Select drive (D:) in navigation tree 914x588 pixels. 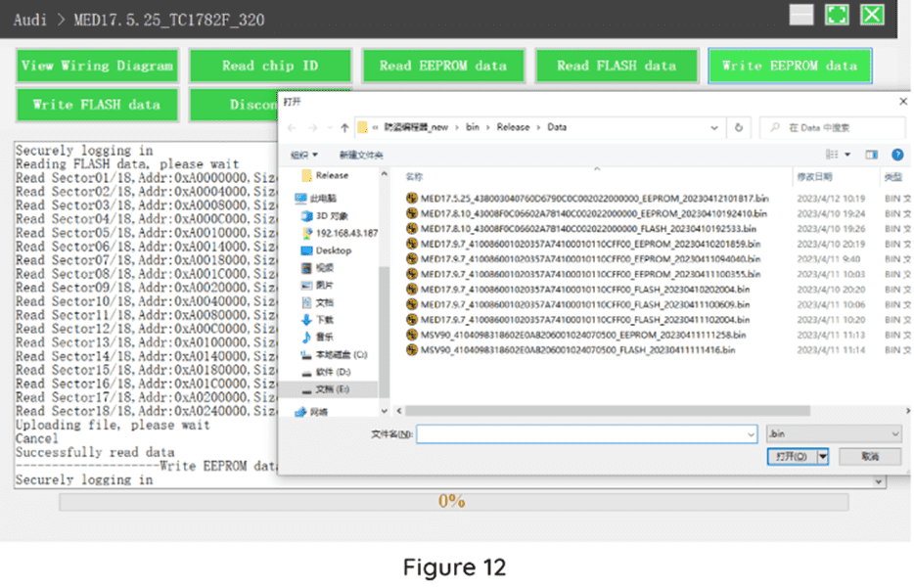pos(326,372)
